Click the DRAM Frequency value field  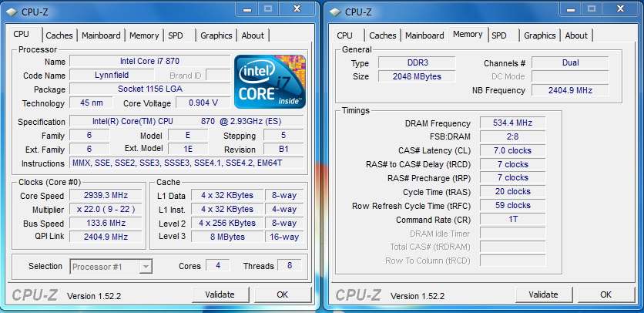[x=512, y=123]
